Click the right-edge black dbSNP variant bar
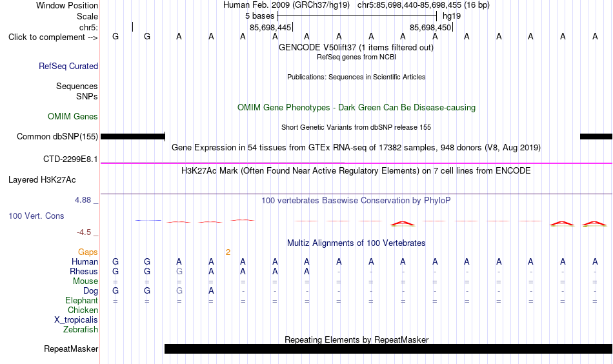Screen dimensions: 613x364 coord(596,136)
